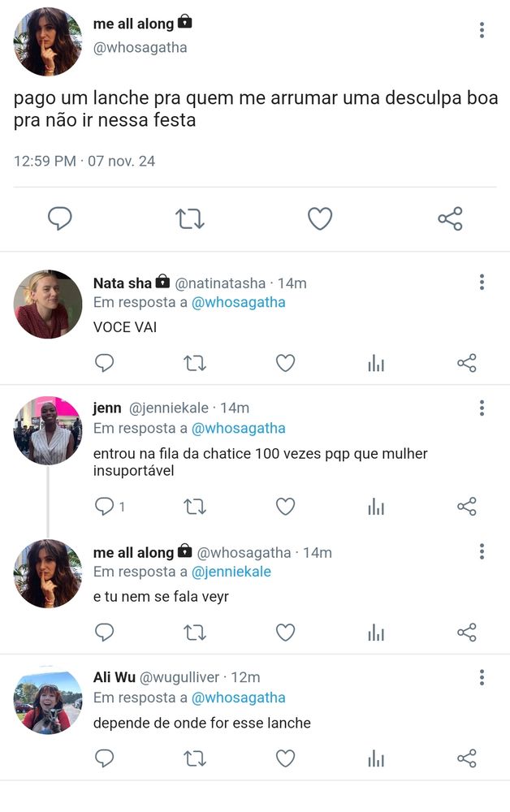This screenshot has width=510, height=812.
Task: Open more options menu on main tweet
Action: click(x=482, y=30)
